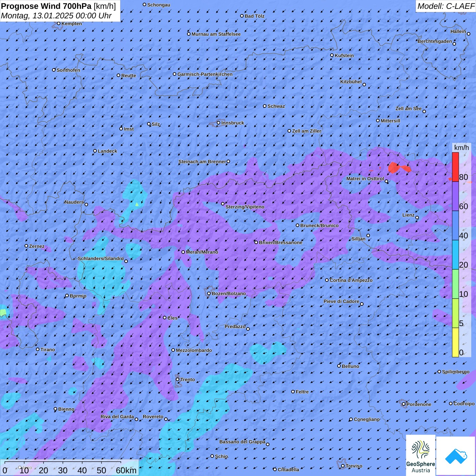The image size is (476, 476).
Task: Click the 'Berchtesgaden' label
Action: click(435, 41)
